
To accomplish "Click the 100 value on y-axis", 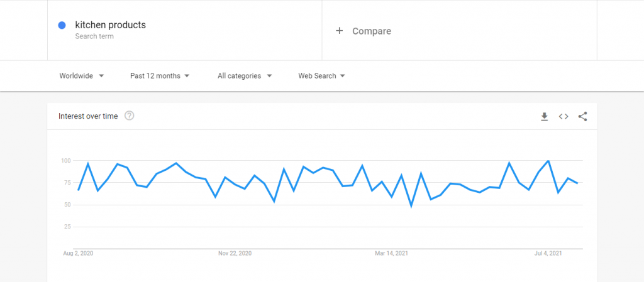I will [x=65, y=160].
